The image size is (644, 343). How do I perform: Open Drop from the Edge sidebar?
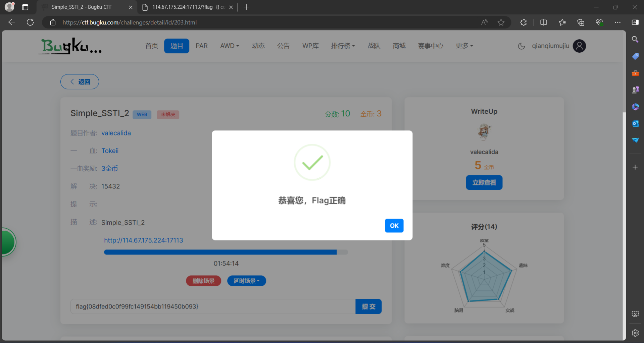635,140
